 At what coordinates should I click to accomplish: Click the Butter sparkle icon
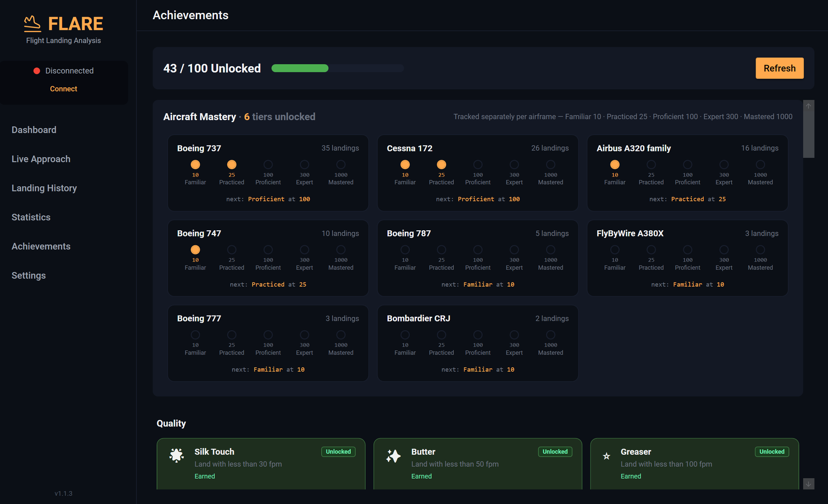pos(393,455)
